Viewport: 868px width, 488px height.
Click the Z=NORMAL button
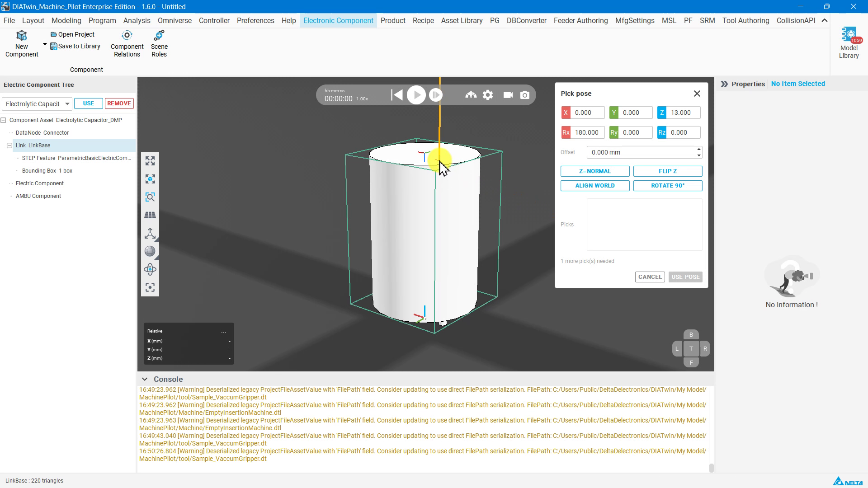595,171
